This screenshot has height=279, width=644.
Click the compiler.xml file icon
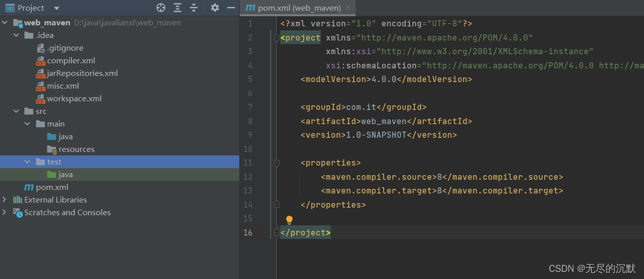click(x=41, y=61)
